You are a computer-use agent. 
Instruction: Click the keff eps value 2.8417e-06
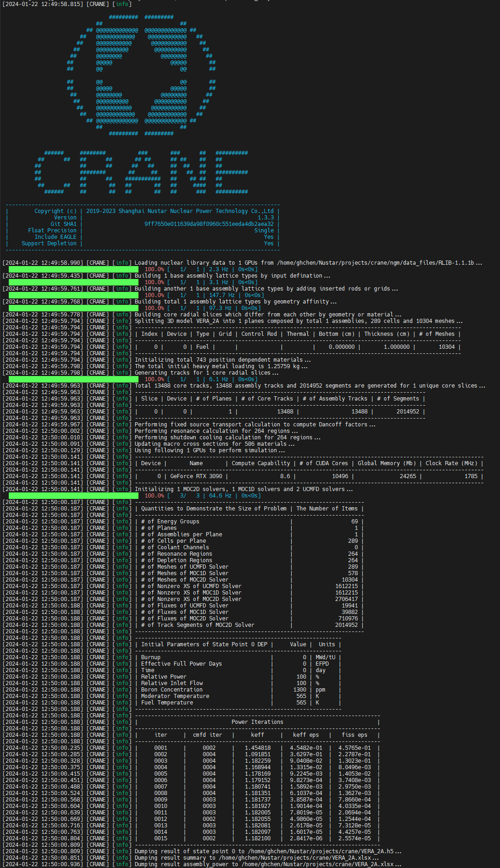tap(306, 838)
